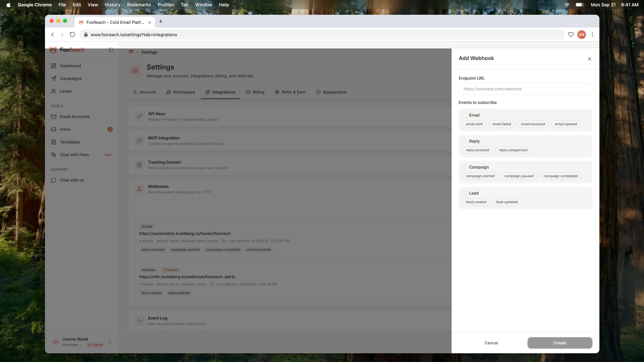Open Templates in the sidebar
Screen dimensions: 644x362
(81, 142)
